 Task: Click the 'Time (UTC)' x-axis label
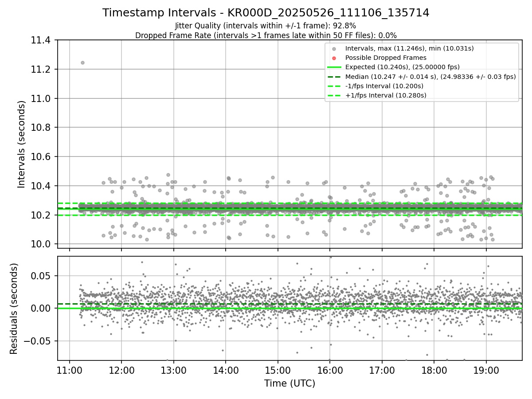tap(289, 383)
